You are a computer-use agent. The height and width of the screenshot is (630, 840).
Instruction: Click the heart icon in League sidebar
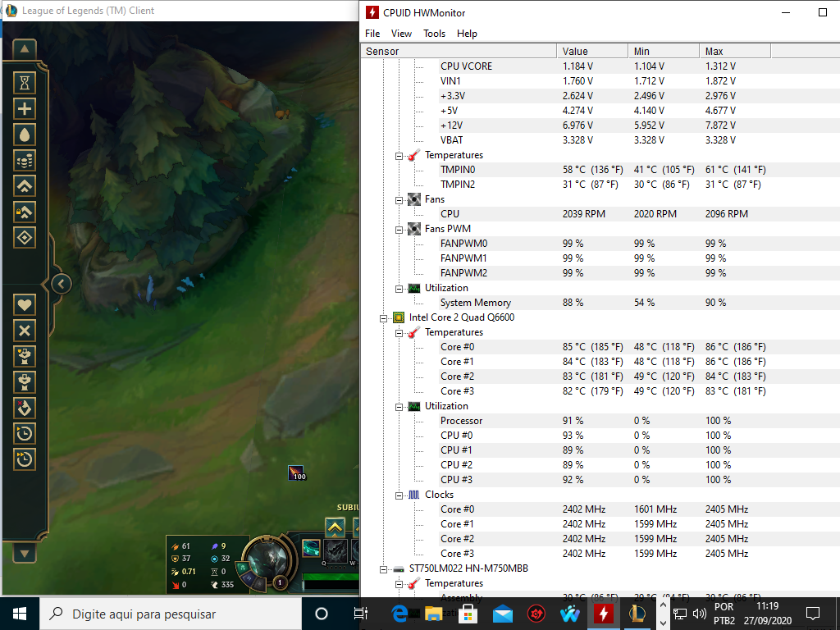[25, 305]
